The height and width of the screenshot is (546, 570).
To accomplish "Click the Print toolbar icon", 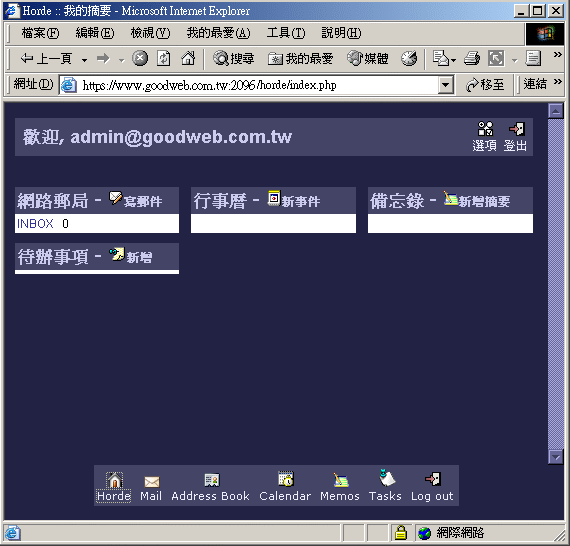I will pyautogui.click(x=472, y=58).
